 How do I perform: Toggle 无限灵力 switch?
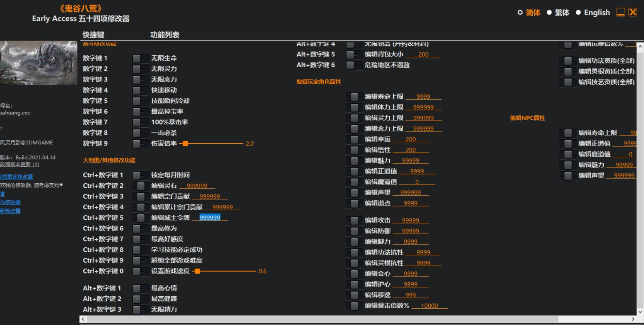[x=140, y=69]
